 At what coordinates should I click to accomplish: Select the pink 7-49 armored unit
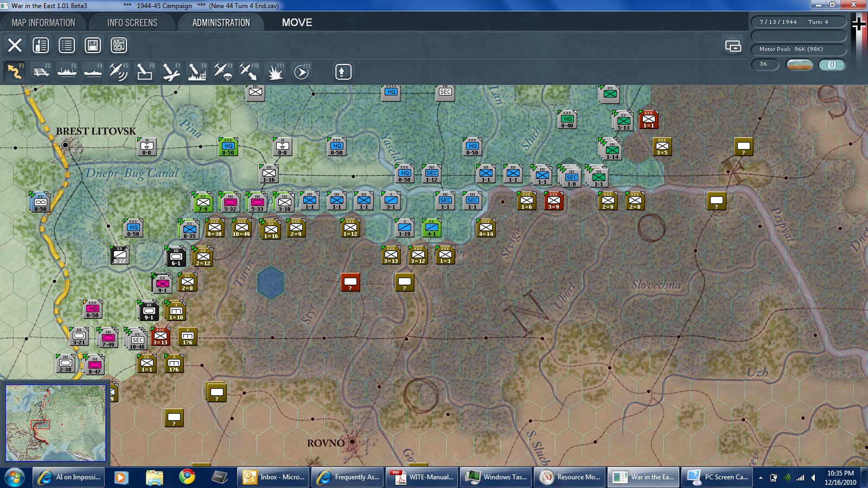[107, 338]
